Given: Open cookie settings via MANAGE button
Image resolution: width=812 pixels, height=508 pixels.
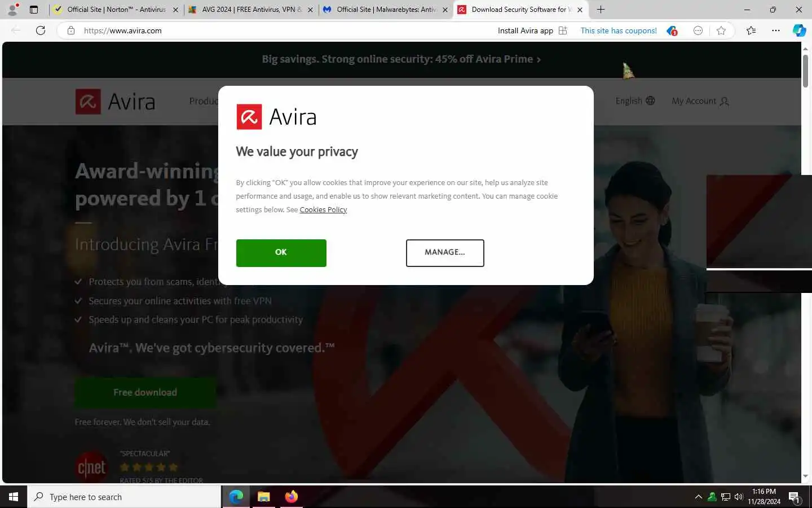Looking at the screenshot, I should (x=445, y=253).
